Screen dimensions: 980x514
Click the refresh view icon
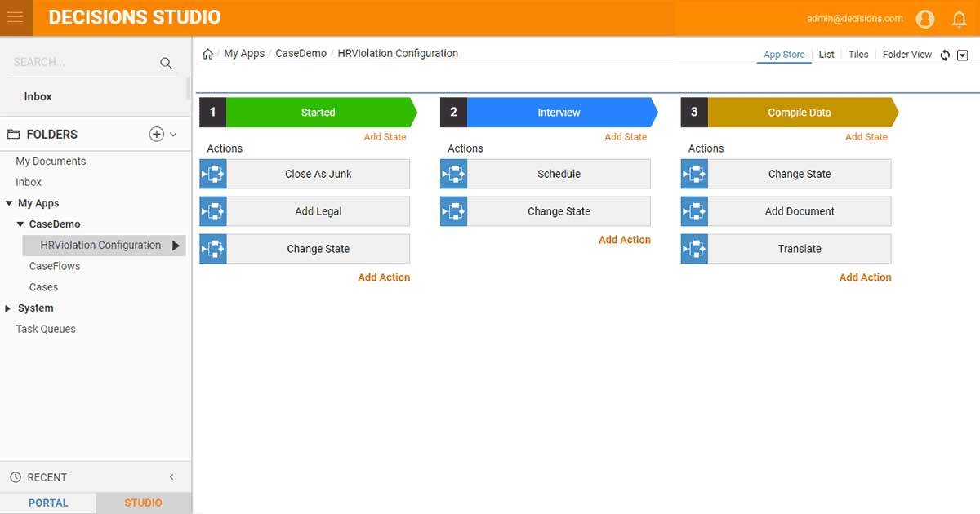click(945, 55)
